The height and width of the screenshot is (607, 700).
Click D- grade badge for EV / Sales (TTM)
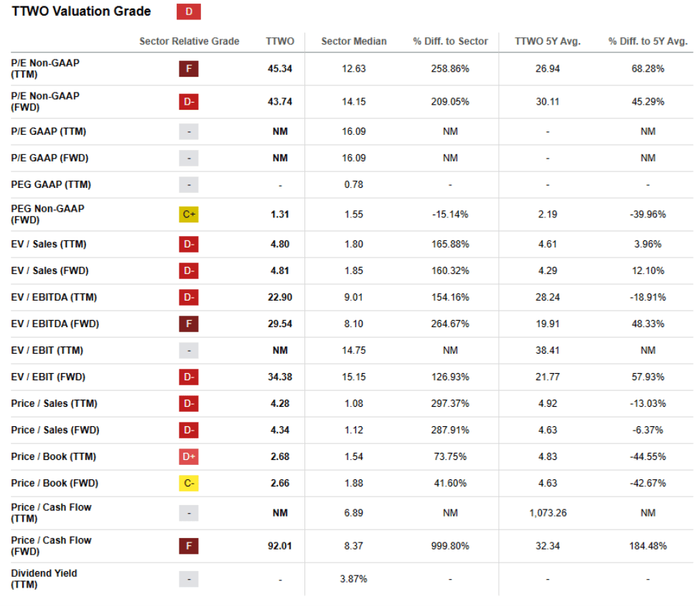pos(188,245)
